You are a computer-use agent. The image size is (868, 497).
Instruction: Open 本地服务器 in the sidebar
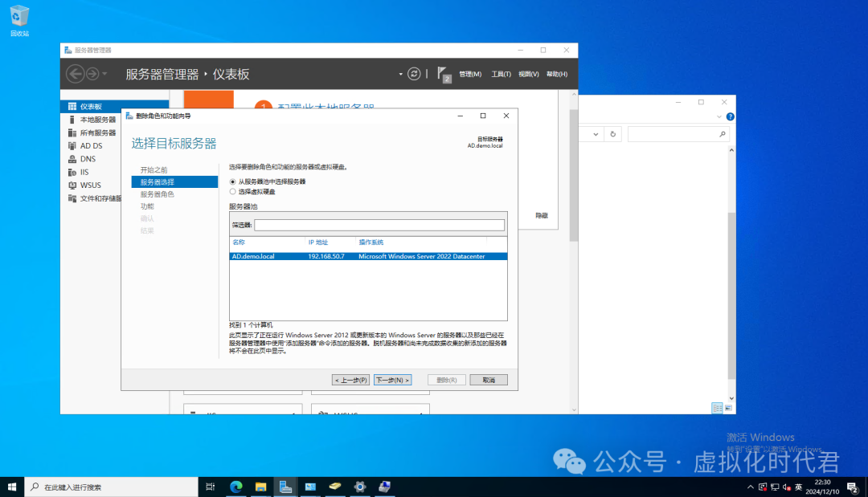tap(97, 120)
